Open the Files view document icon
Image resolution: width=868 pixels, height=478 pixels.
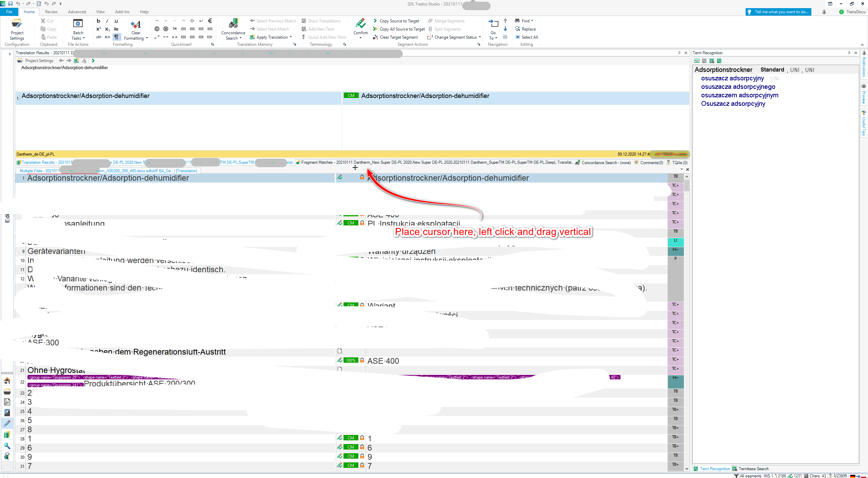7,402
